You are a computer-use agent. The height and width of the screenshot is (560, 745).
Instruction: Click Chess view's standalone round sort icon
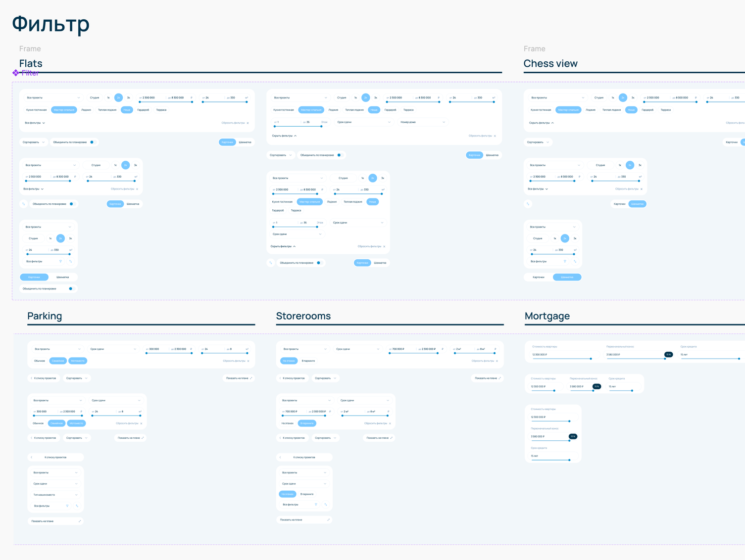click(528, 204)
